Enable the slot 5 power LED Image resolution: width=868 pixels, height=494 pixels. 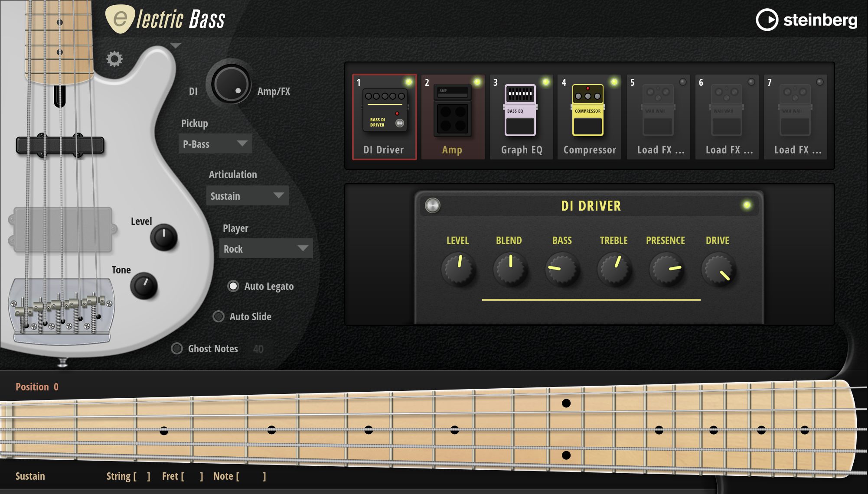683,82
